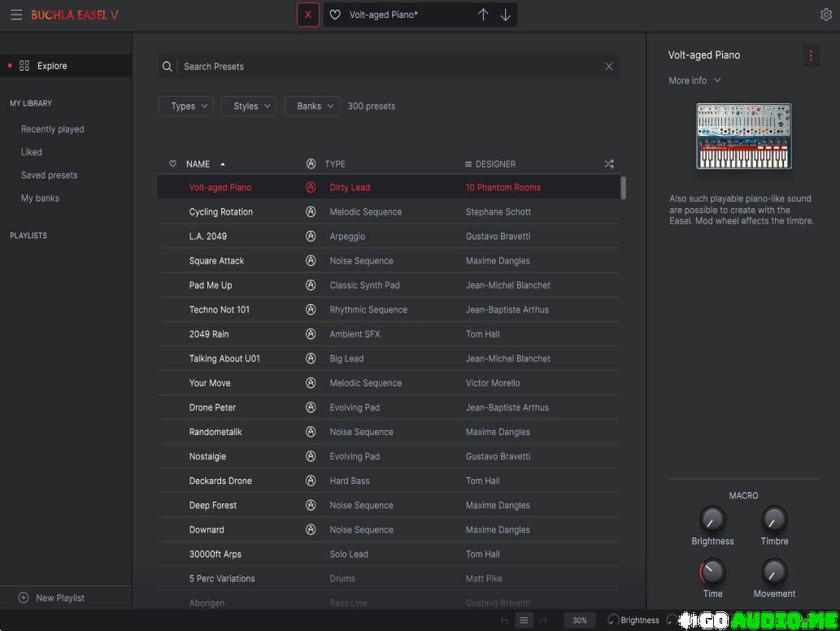Select the 5 Perc Variations preset
840x631 pixels.
[x=389, y=578]
